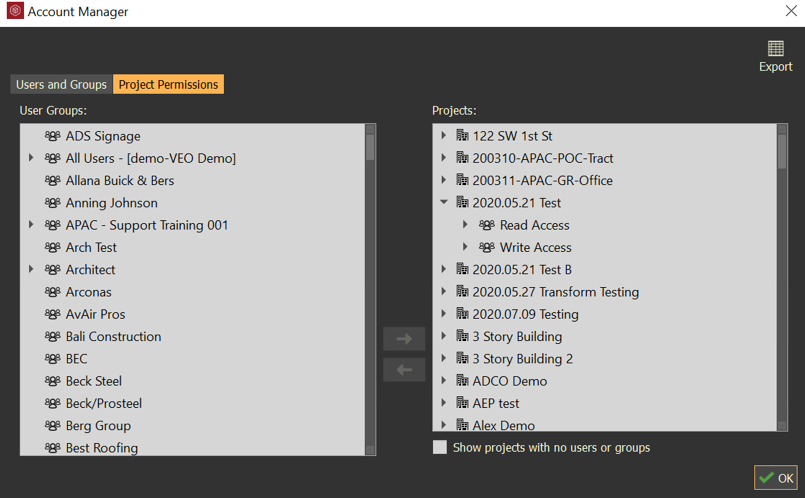Expand the Write Access node
Image resolution: width=805 pixels, height=498 pixels.
466,247
